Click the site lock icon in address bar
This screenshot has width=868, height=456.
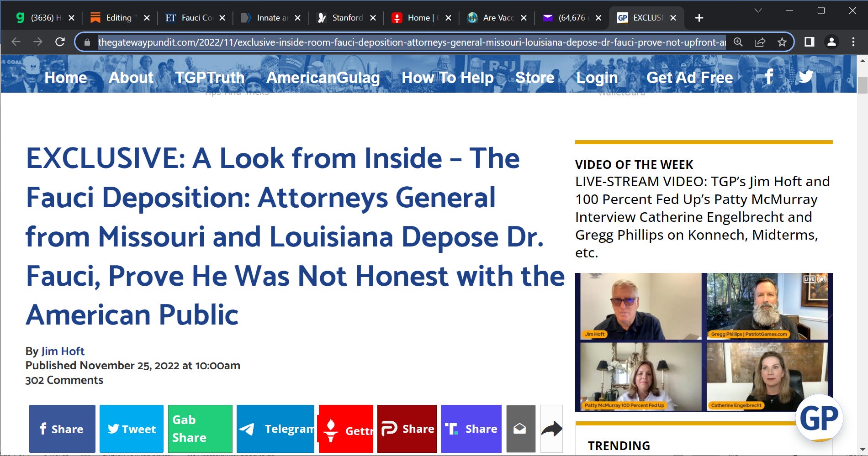87,42
